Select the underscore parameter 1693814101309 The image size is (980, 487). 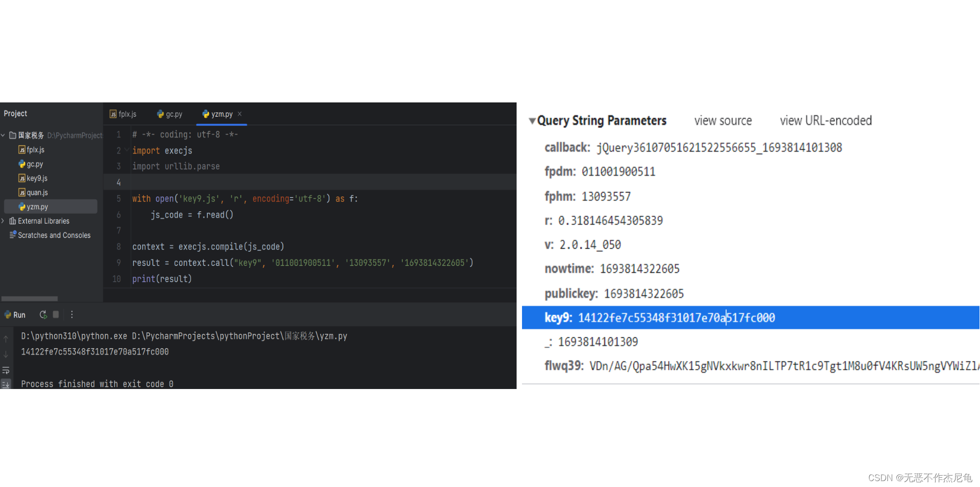598,342
